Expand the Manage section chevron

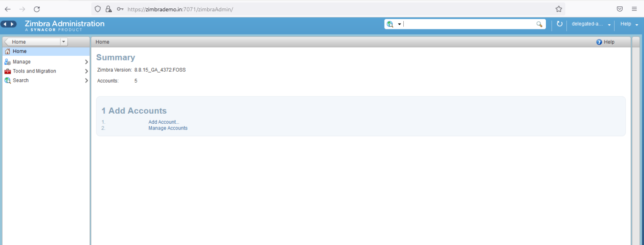[x=86, y=61]
